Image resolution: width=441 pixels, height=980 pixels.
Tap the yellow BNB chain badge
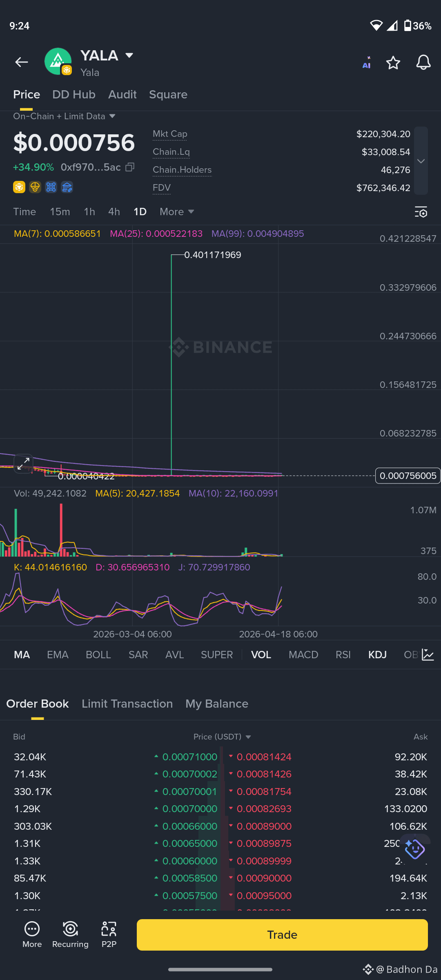click(x=19, y=187)
